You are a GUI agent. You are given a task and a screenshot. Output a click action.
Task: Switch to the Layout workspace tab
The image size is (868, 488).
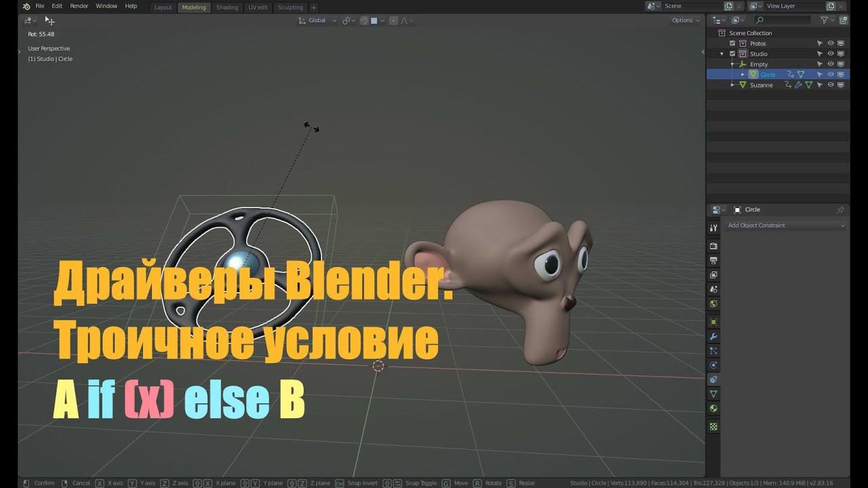(163, 7)
